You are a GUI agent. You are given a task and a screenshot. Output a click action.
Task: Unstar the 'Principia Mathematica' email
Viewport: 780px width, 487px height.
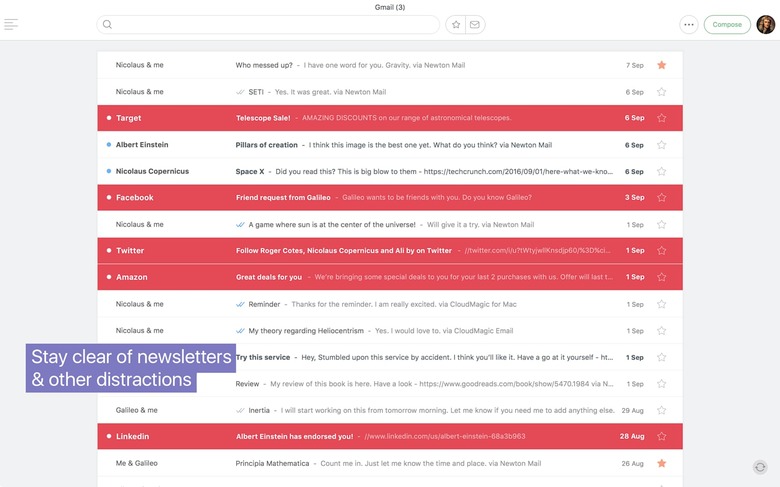click(x=661, y=463)
